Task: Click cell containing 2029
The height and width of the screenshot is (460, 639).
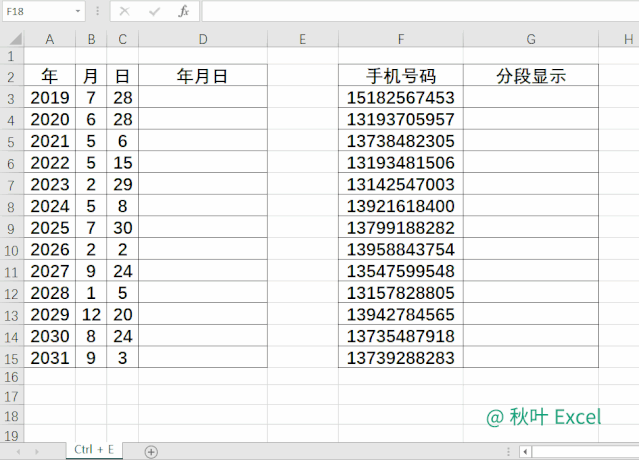Action: 50,314
